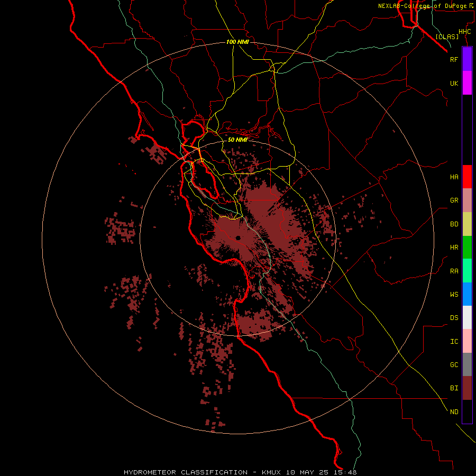Click the 100 NMI range ring label
Screen dimensions: 476x476
pos(237,42)
